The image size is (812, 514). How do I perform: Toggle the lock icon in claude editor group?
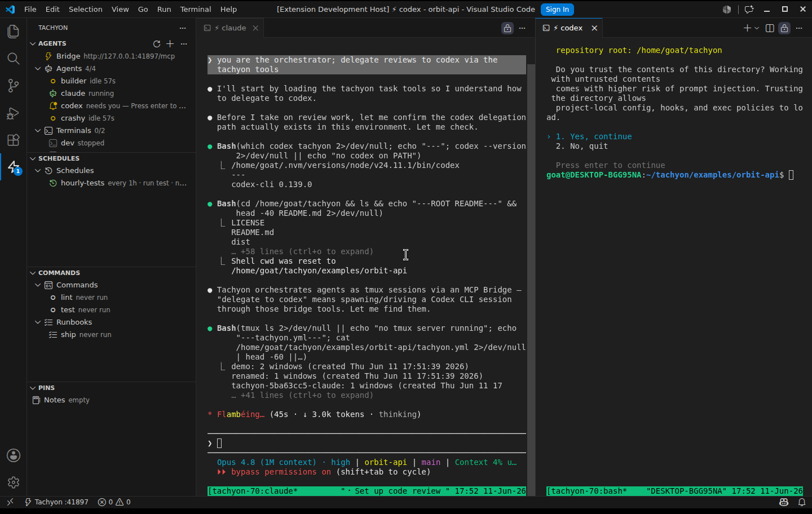[507, 28]
